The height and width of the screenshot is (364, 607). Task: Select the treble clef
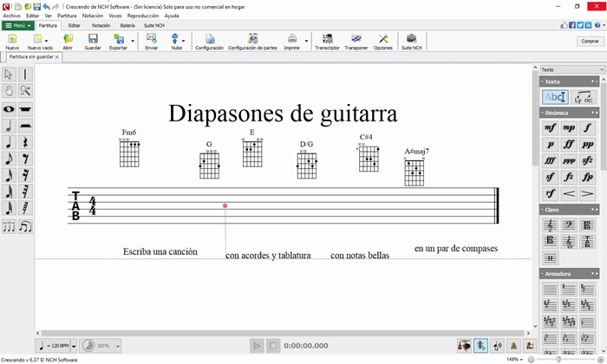550,224
